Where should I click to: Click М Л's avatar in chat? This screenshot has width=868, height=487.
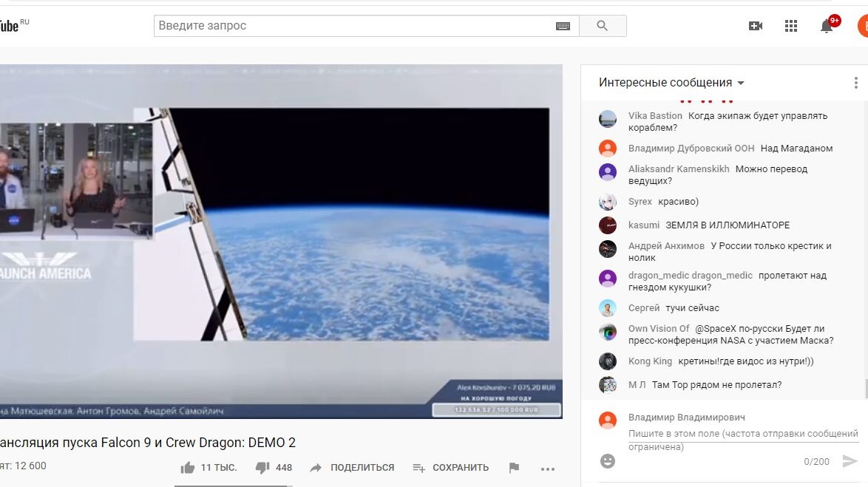(x=608, y=384)
